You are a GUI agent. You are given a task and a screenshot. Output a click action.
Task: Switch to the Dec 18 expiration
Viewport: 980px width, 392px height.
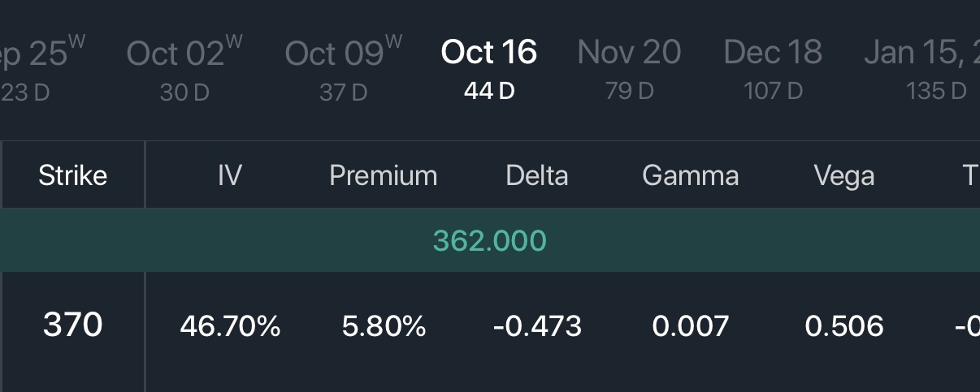[773, 68]
